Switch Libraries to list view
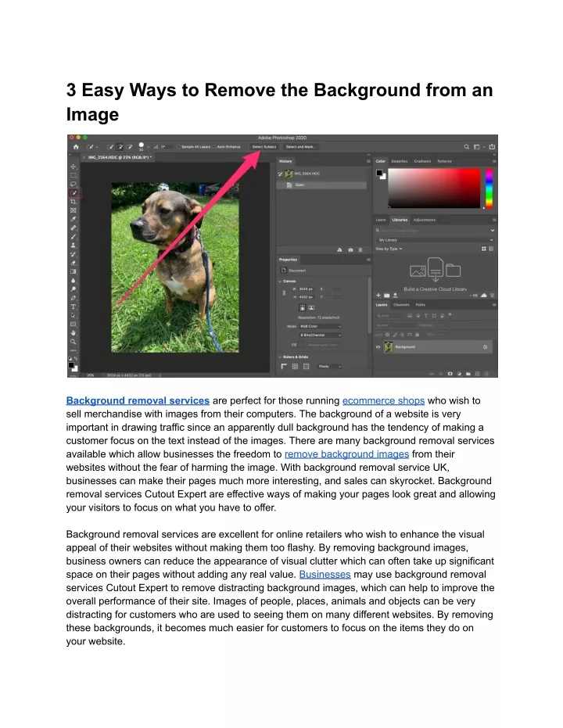Viewport: 563px width, 728px height. 491,249
